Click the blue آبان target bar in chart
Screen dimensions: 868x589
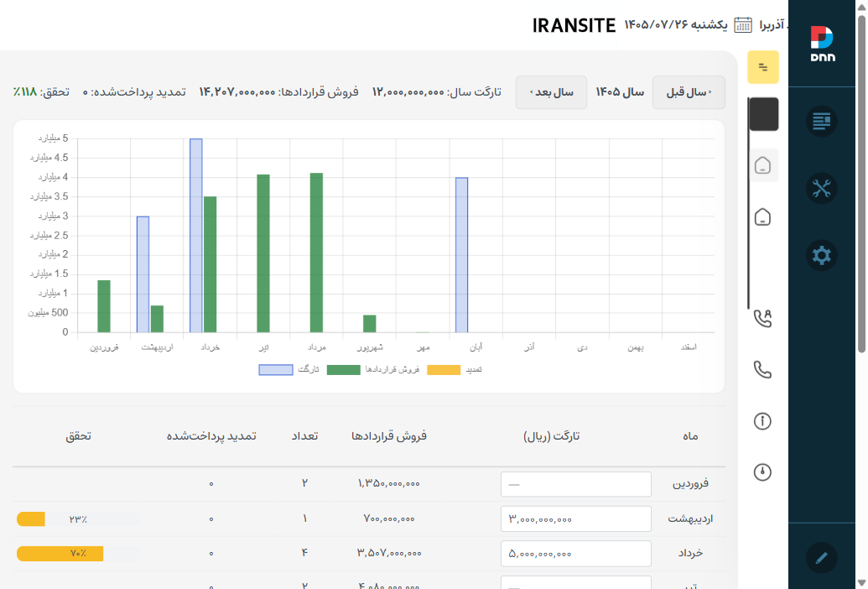(462, 254)
